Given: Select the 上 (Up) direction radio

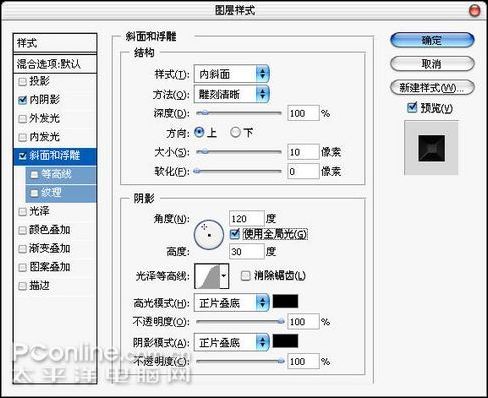Looking at the screenshot, I should click(199, 132).
